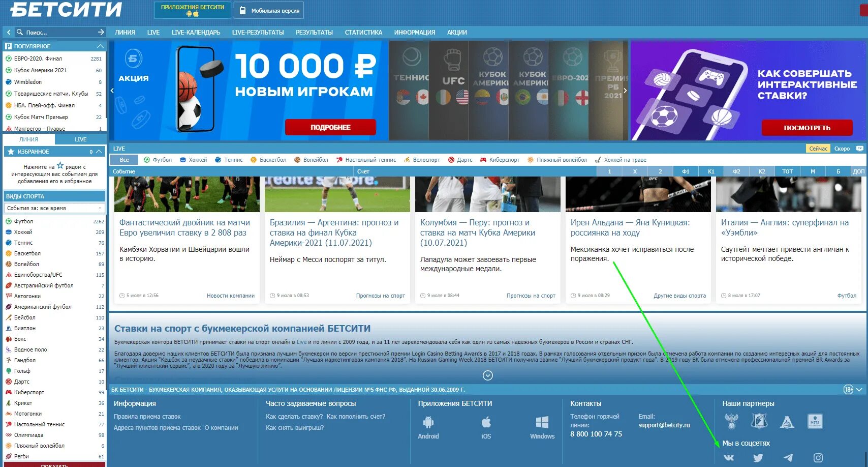Viewport: 868px width, 467px height.
Task: Toggle the Скоро live filter
Action: tap(842, 149)
